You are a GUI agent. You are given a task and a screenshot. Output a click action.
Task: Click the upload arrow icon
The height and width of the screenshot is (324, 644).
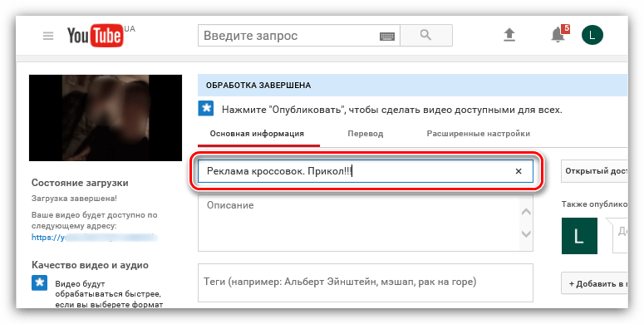pyautogui.click(x=509, y=35)
